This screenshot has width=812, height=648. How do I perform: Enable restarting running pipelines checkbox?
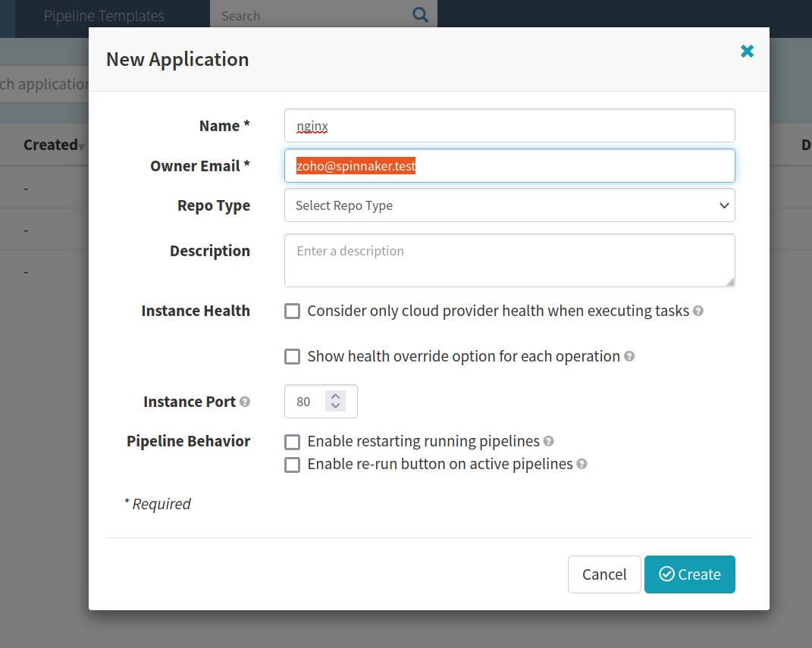(x=292, y=442)
